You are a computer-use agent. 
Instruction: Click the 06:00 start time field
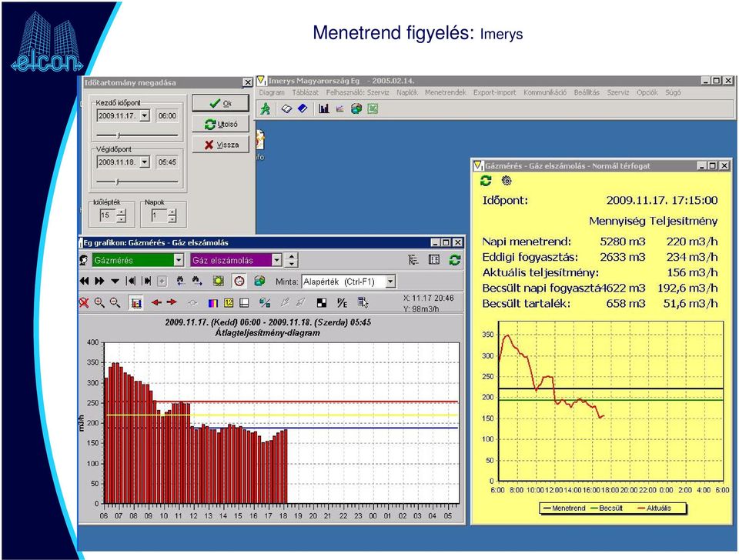167,115
